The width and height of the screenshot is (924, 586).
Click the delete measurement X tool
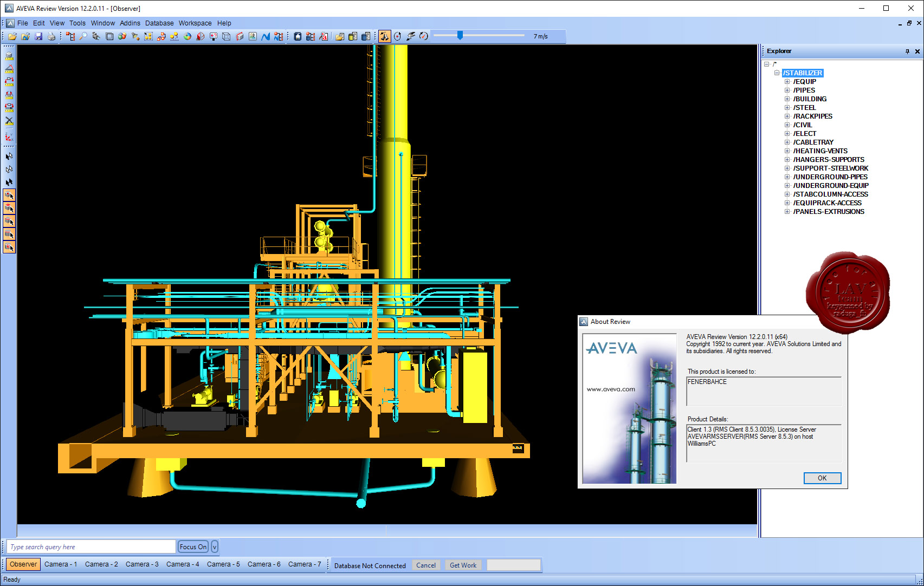click(9, 121)
